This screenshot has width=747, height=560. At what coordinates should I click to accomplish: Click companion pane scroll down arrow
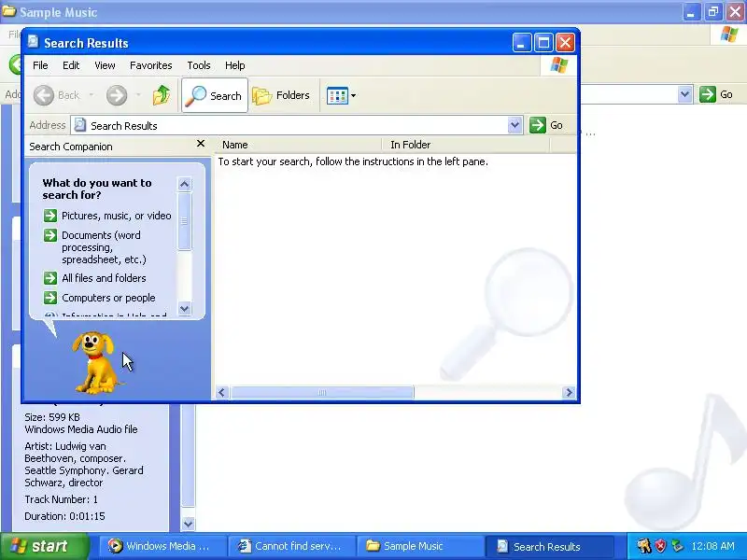coord(184,308)
